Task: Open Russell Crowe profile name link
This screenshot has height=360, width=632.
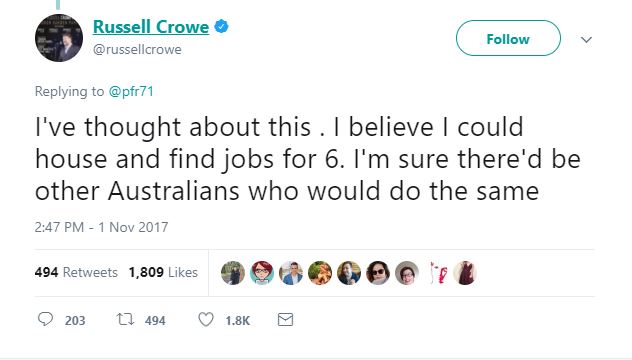Action: point(151,27)
